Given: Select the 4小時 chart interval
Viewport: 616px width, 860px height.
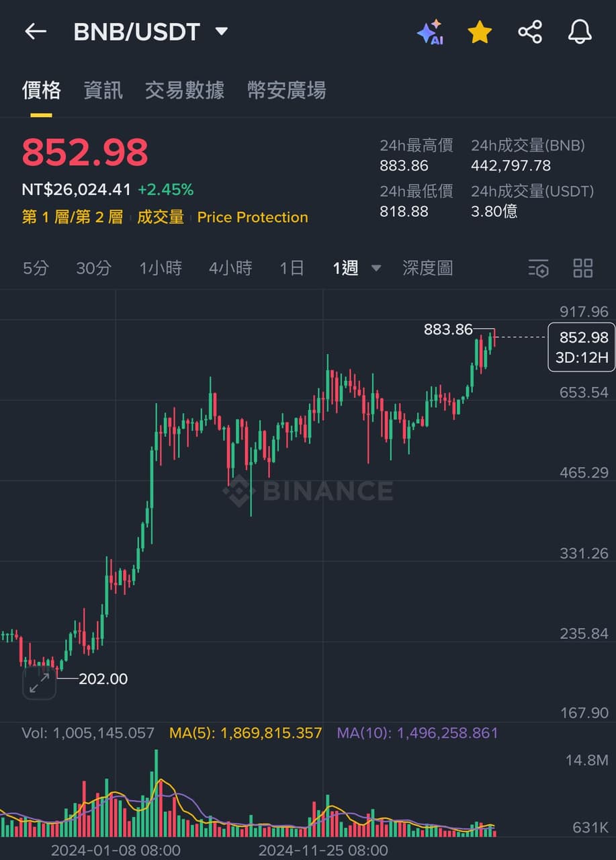Looking at the screenshot, I should point(230,268).
